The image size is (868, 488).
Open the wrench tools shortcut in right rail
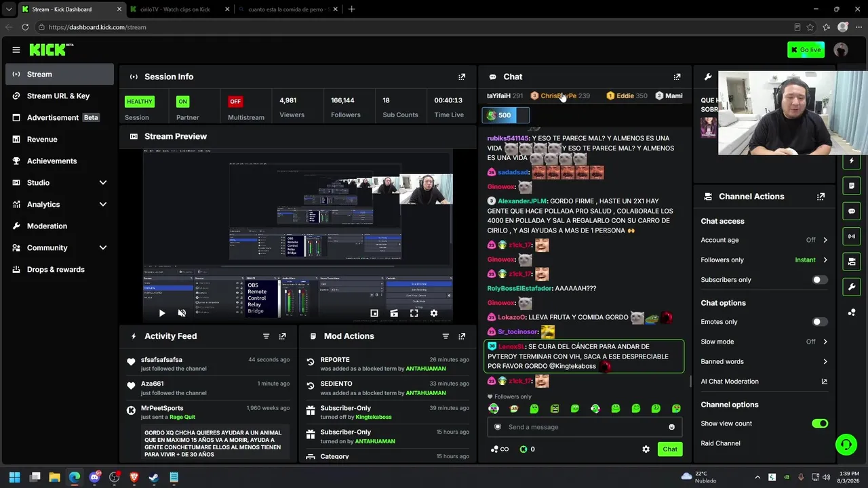[852, 287]
